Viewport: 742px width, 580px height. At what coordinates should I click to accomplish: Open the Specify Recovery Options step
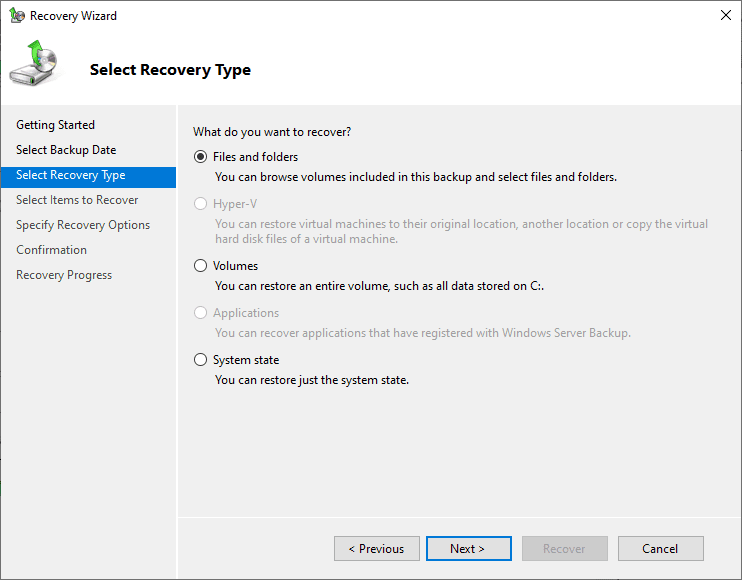[x=83, y=225]
